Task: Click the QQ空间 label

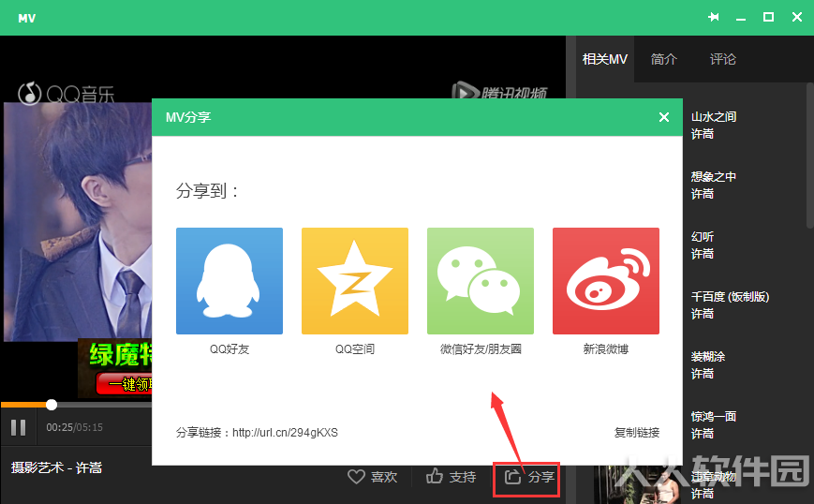Action: (x=355, y=348)
